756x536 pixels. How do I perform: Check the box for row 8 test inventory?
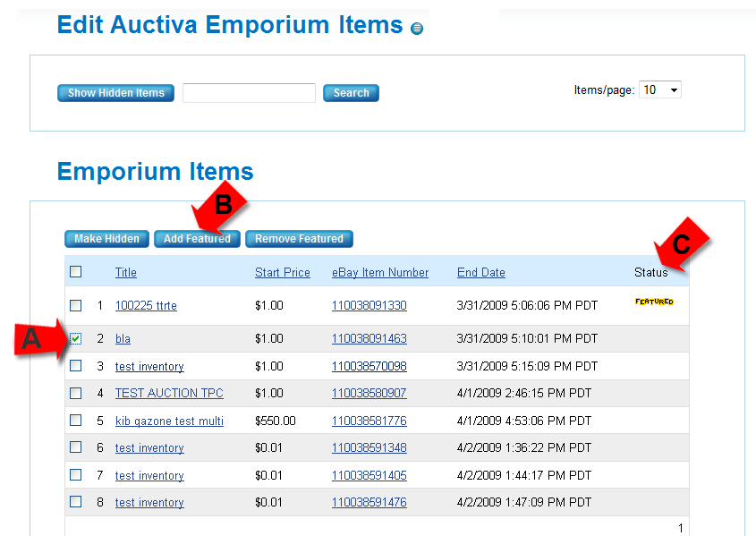click(x=76, y=502)
